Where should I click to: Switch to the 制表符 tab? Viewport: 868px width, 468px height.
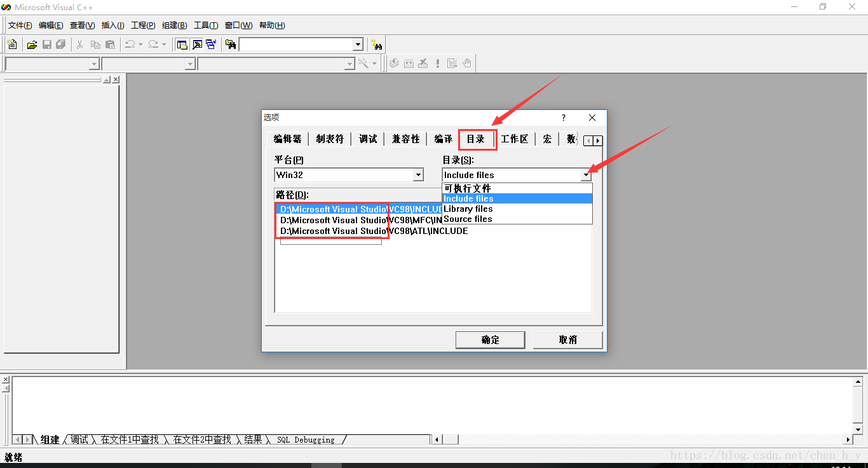pyautogui.click(x=330, y=139)
